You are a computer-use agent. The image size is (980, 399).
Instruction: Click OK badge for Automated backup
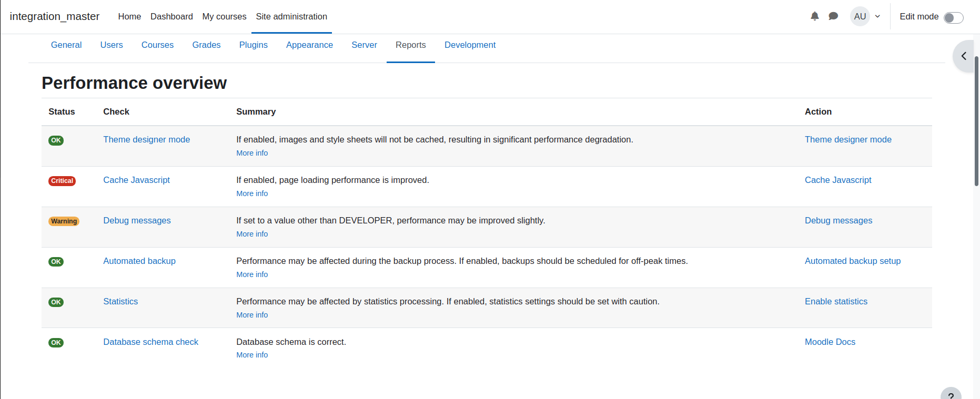point(56,262)
